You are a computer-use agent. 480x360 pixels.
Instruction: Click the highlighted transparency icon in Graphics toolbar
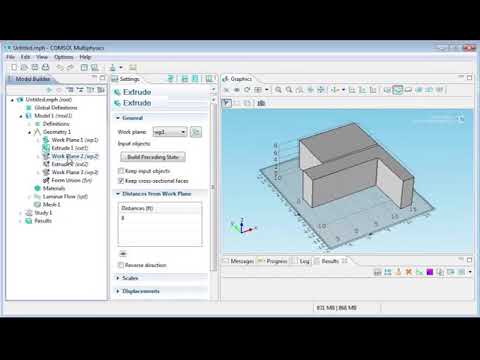tap(398, 90)
